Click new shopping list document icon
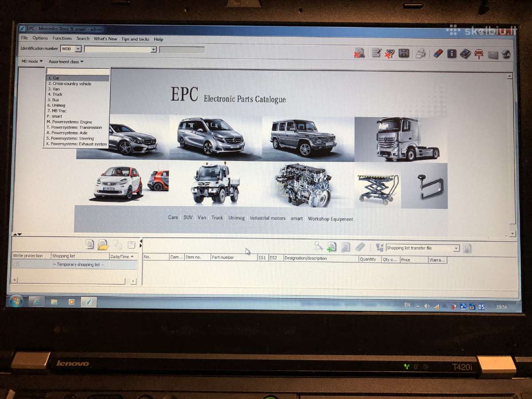 [x=90, y=244]
